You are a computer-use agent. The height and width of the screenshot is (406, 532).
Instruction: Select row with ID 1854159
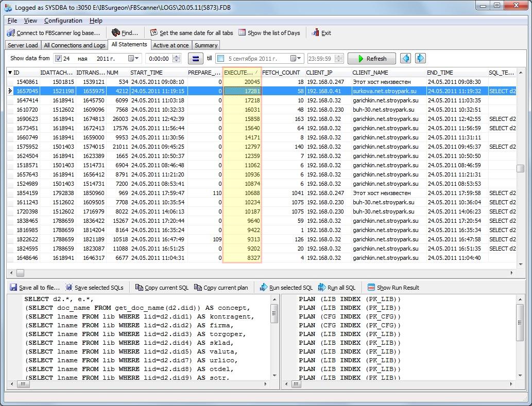click(x=261, y=193)
